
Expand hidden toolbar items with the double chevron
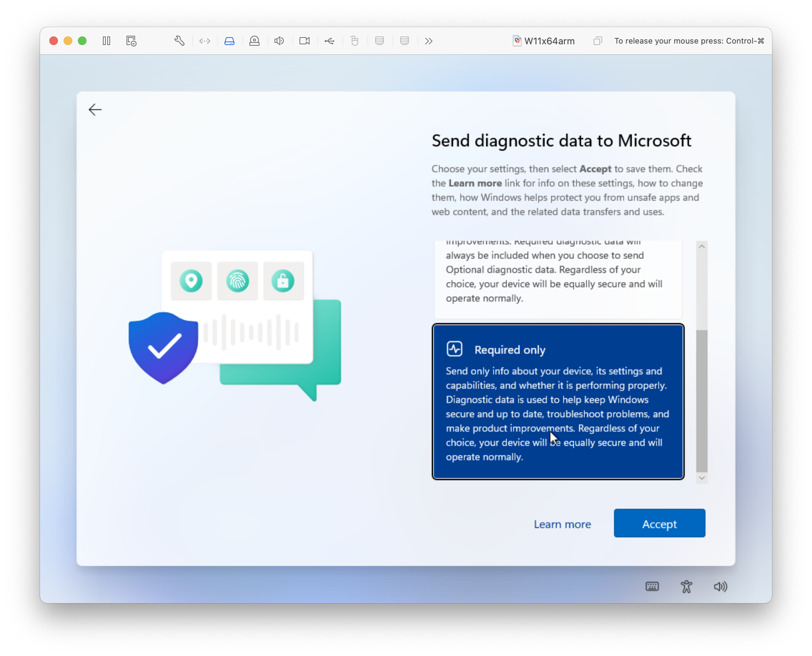point(428,41)
